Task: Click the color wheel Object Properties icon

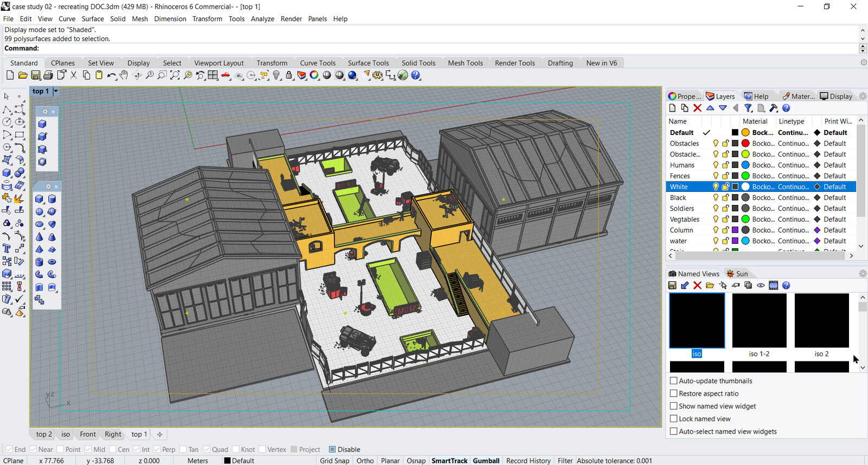Action: (314, 75)
